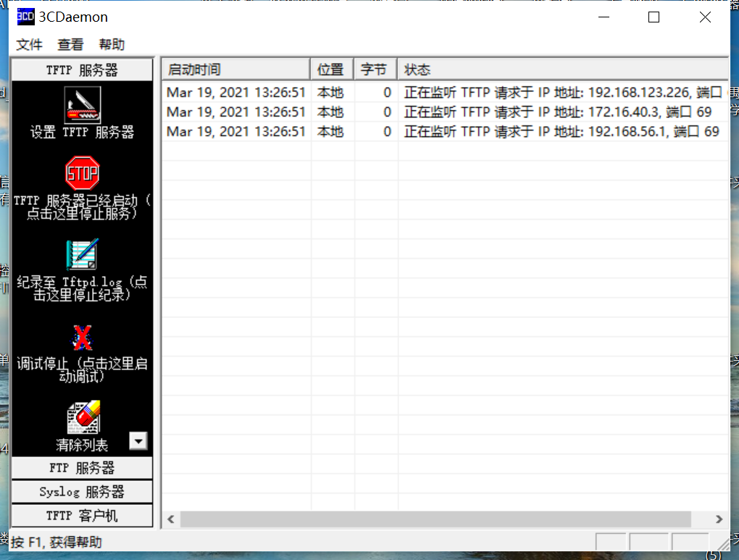
Task: Click the red STOP sign to stop TFTP service
Action: 83,173
